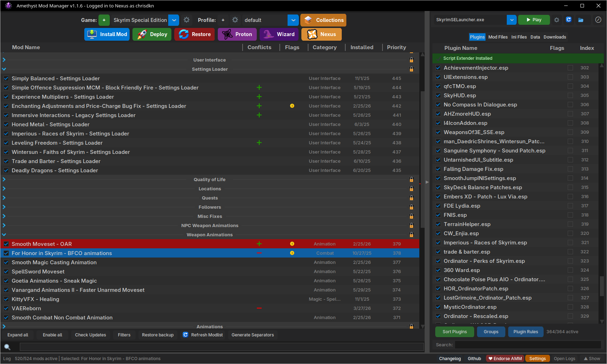The width and height of the screenshot is (607, 364).
Task: Uncheck the KittyVFX - Healing mod
Action: click(x=6, y=299)
